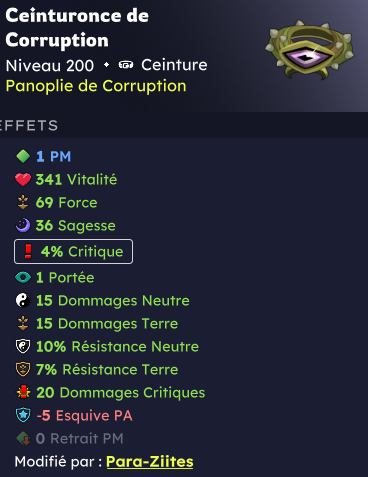
Task: Click the Ceinturonce belt item image
Action: [310, 49]
